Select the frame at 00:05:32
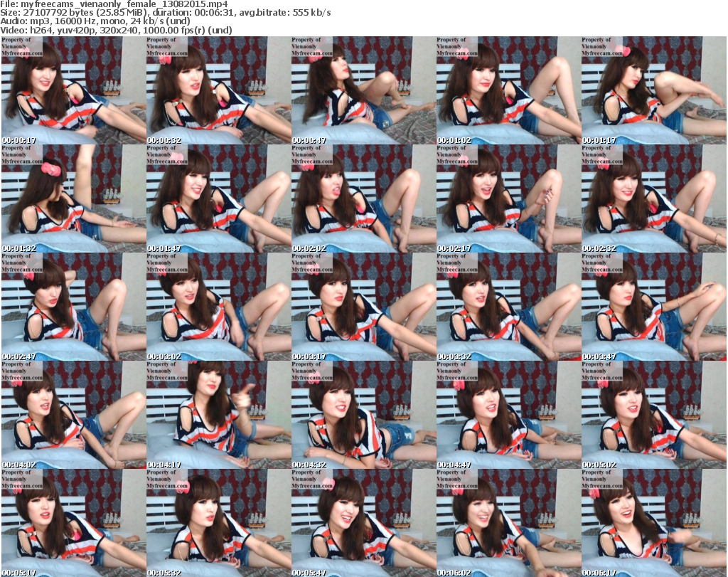This screenshot has width=728, height=577. pyautogui.click(x=219, y=523)
